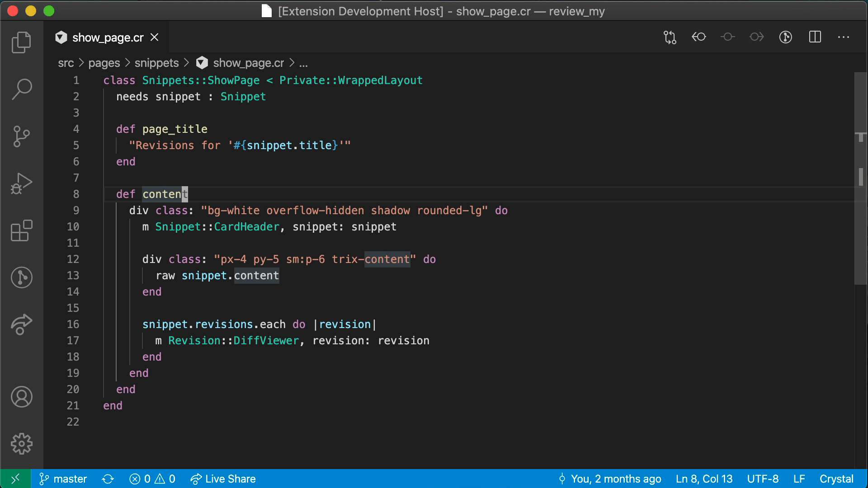Select the LF line ending in status bar

point(799,479)
